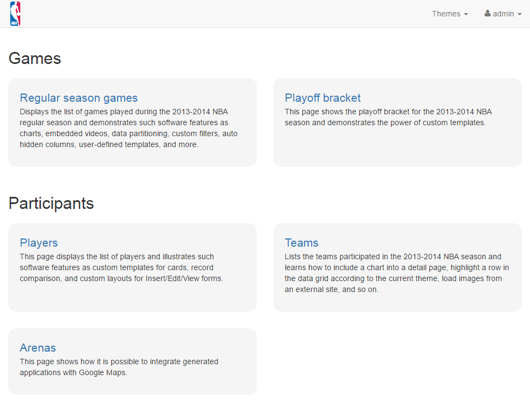Click the admin username label
The width and height of the screenshot is (530, 420).
503,14
